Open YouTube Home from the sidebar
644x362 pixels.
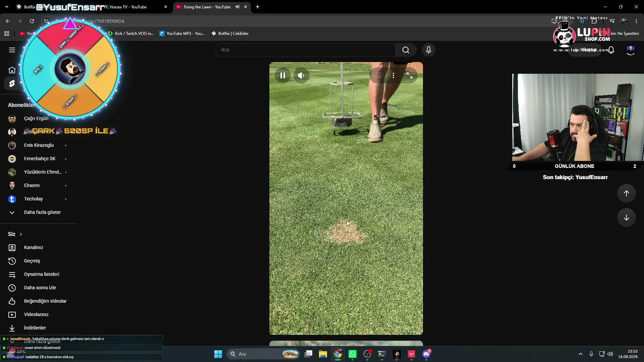click(x=12, y=70)
